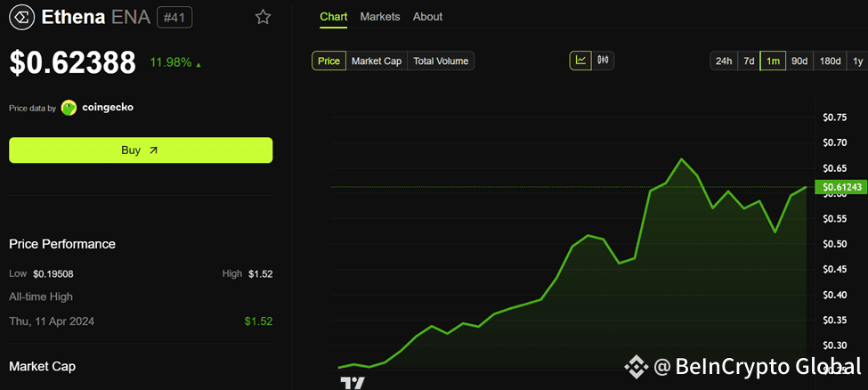Click the #41 rank badge
Screen dimensions: 868x390
point(174,17)
